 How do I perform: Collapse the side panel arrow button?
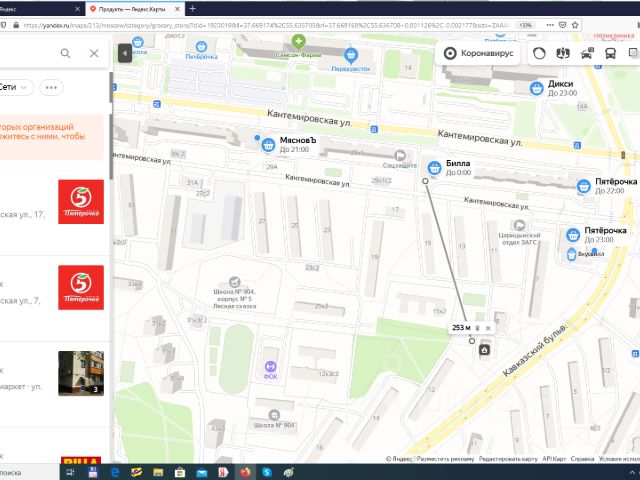coord(125,53)
